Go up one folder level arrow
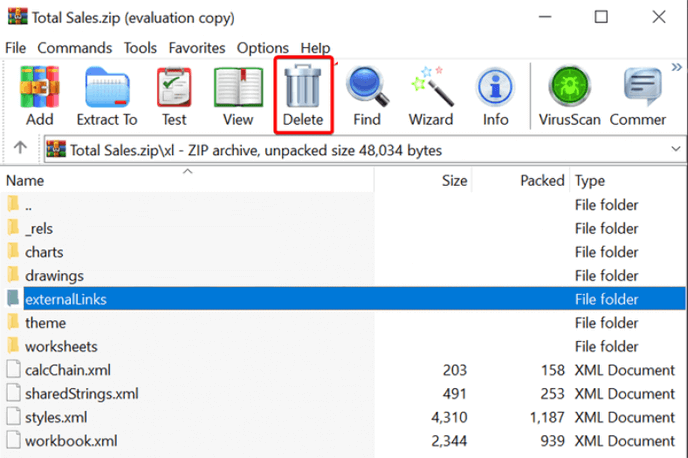This screenshot has height=458, width=688. (x=20, y=147)
